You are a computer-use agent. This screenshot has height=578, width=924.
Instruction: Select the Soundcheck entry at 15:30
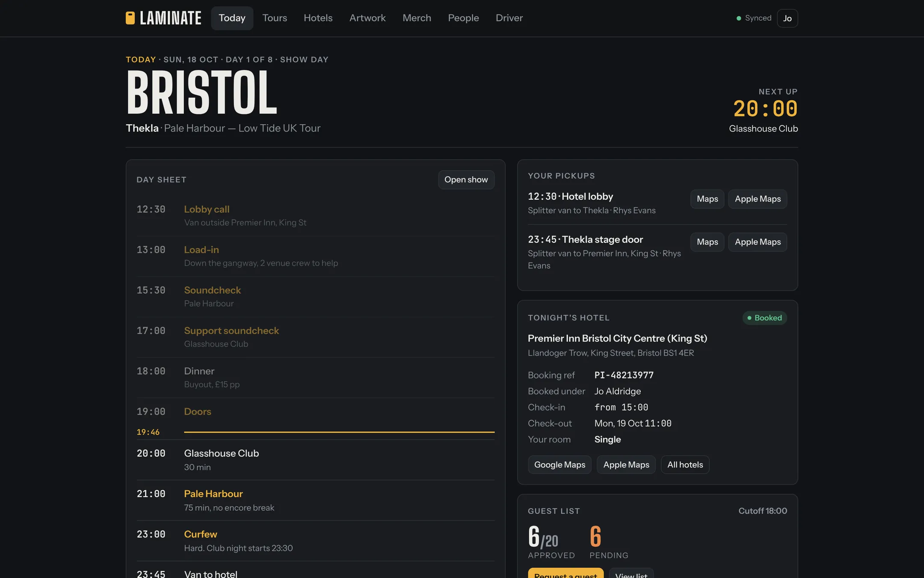315,297
